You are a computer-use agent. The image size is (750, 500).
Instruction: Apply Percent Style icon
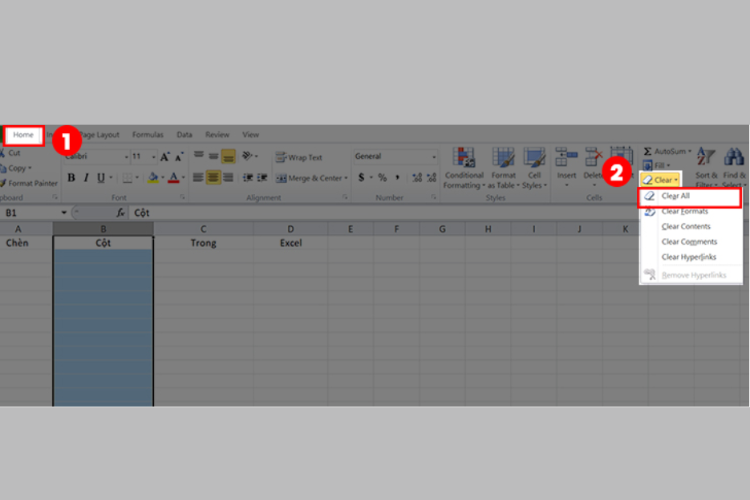382,178
